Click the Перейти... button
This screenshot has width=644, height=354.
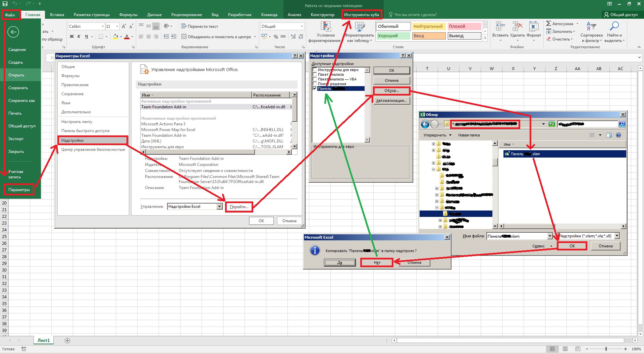239,207
